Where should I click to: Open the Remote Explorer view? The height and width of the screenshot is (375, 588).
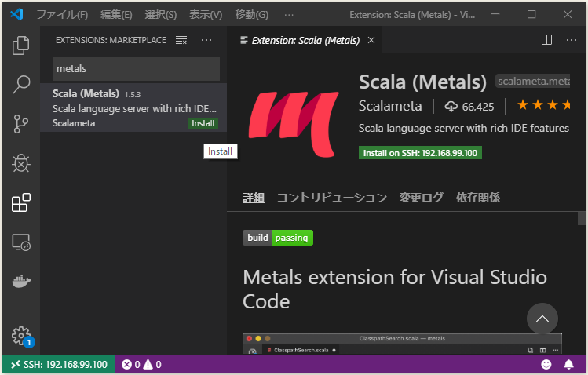pyautogui.click(x=21, y=242)
